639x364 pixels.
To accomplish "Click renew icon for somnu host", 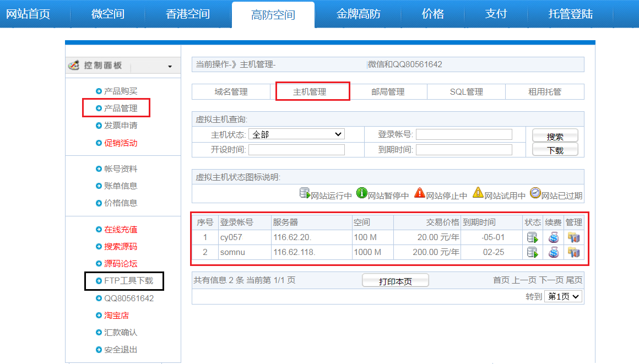I will pos(554,252).
